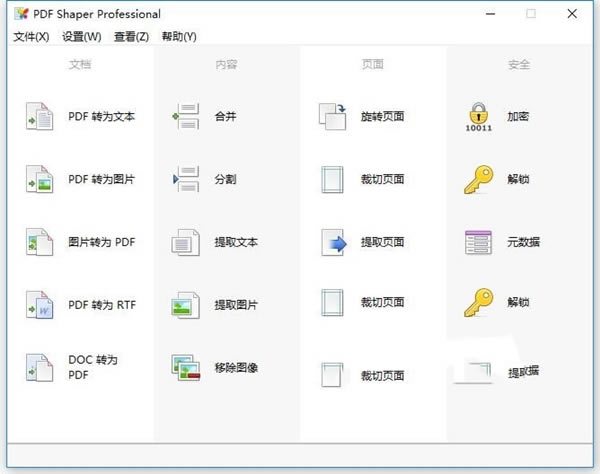Click the 解锁 key icon in the 提取图片 row

tap(478, 303)
